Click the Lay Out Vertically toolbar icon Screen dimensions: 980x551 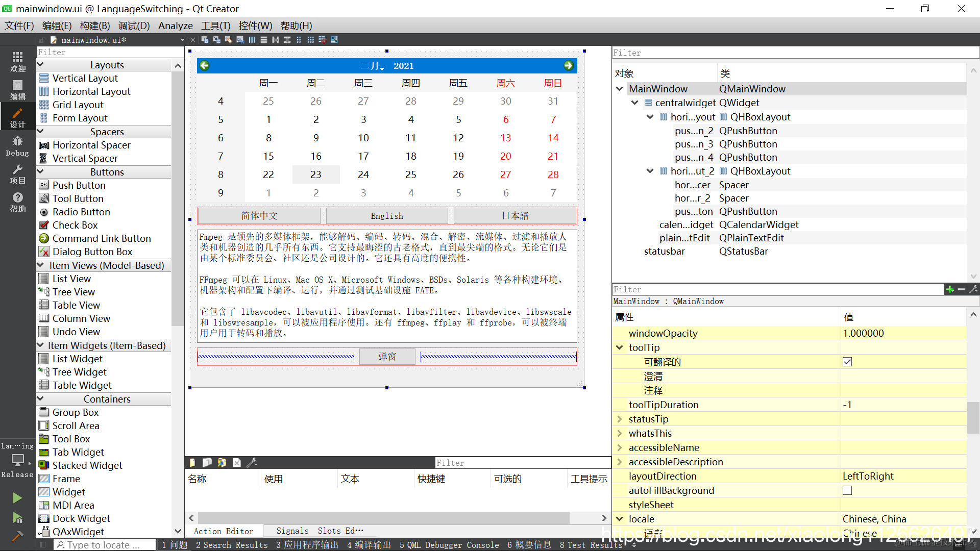pos(263,40)
